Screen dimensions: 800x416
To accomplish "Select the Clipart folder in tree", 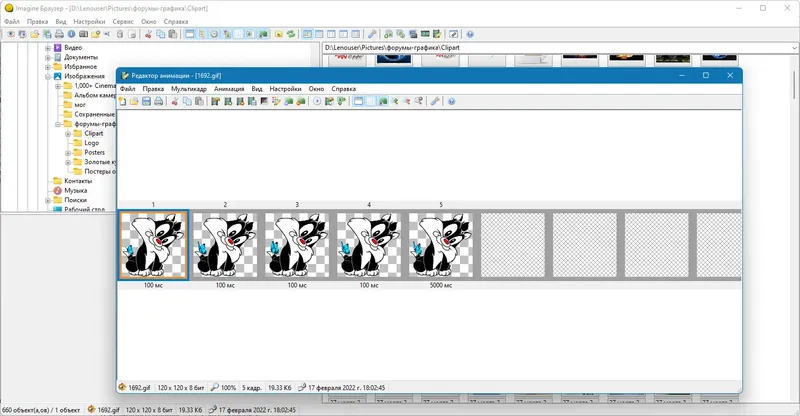I will 94,133.
